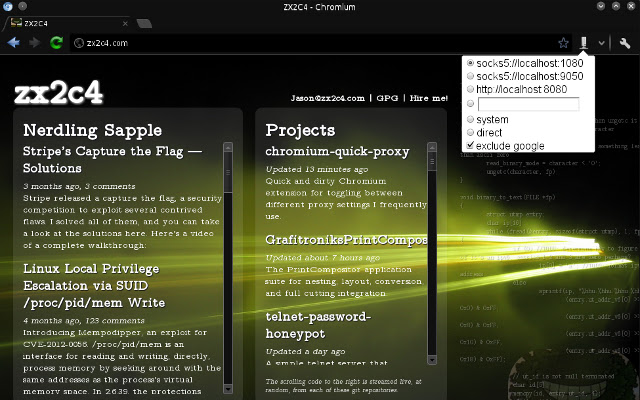Screen dimensions: 640x400
Task: Click the quick-proxy extension icon
Action: pos(584,42)
